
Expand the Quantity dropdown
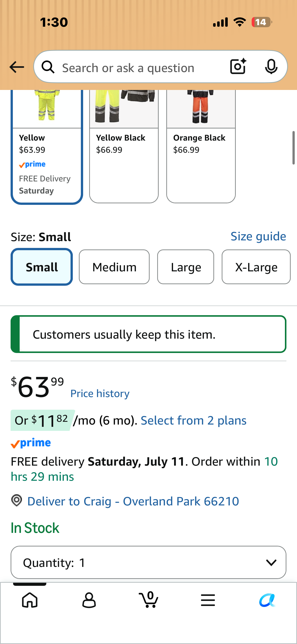click(x=148, y=562)
